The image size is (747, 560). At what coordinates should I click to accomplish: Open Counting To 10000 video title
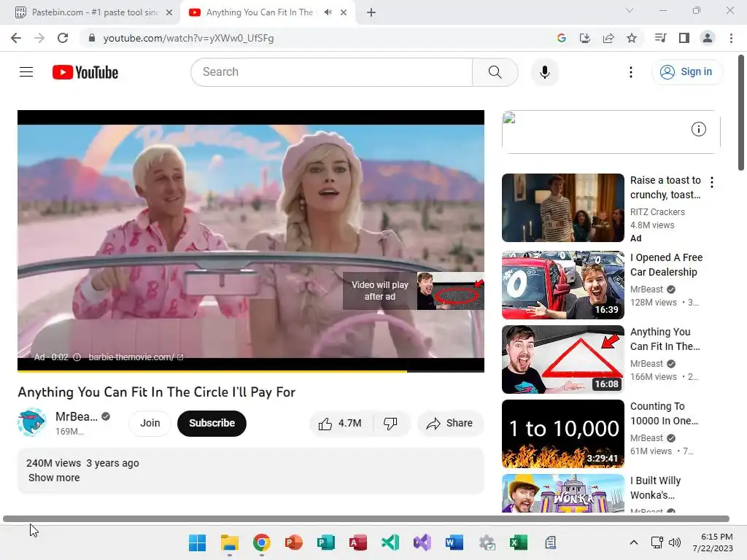click(x=664, y=413)
